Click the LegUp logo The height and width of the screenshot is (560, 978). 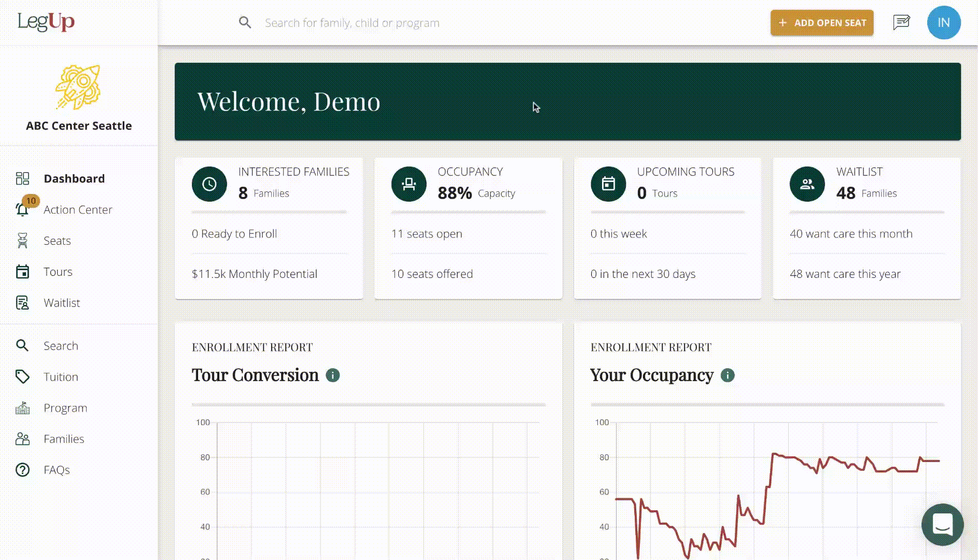point(46,22)
